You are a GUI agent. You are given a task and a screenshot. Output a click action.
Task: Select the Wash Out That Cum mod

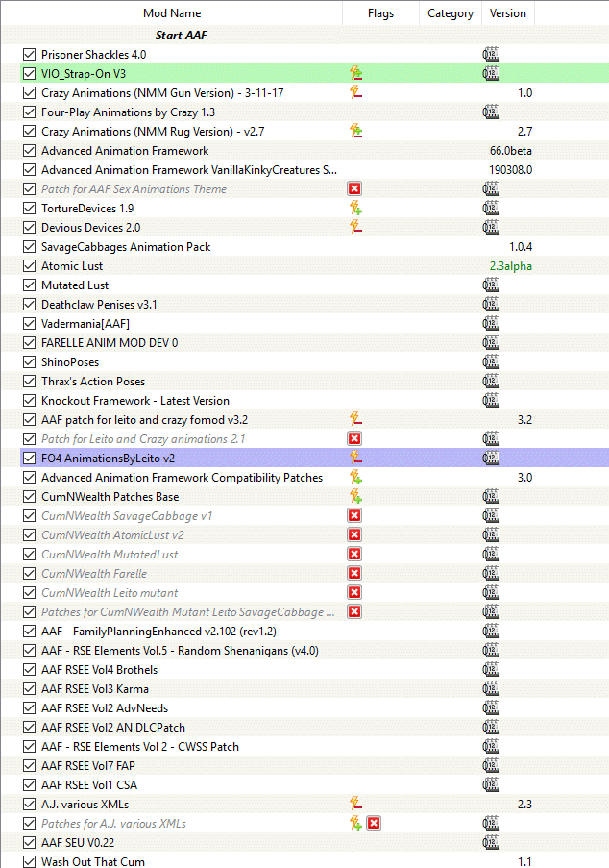(93, 862)
